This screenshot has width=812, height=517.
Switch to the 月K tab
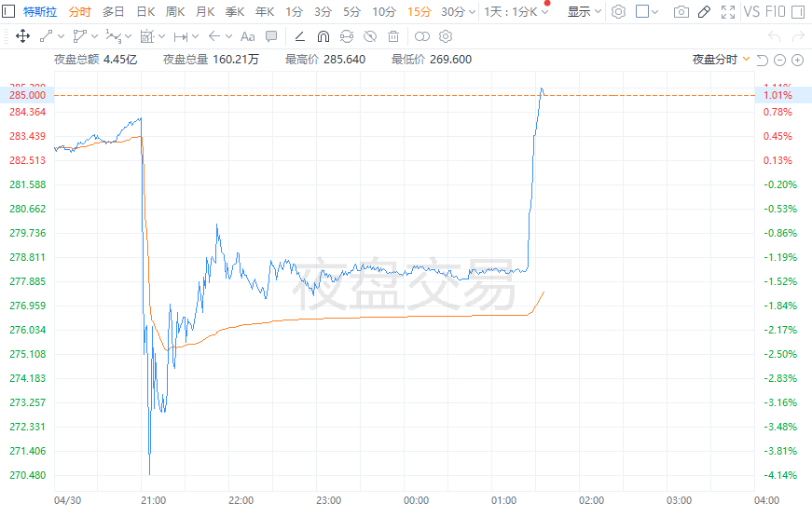coord(206,11)
